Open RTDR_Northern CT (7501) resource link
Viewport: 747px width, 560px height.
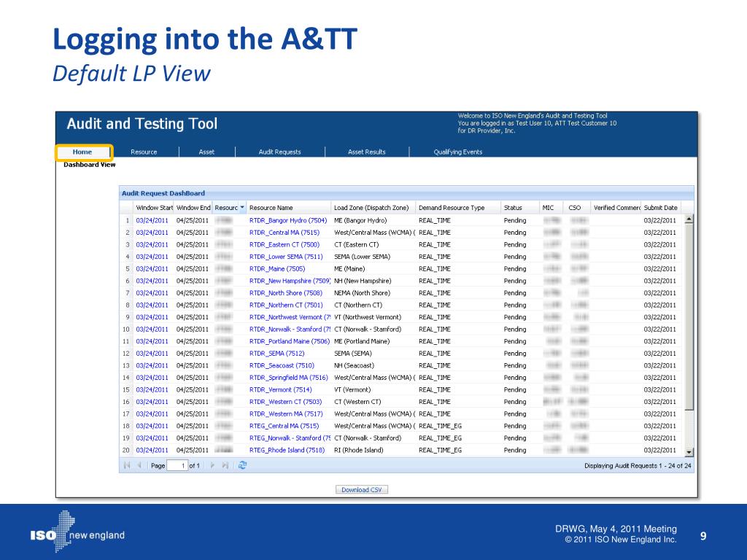point(286,305)
